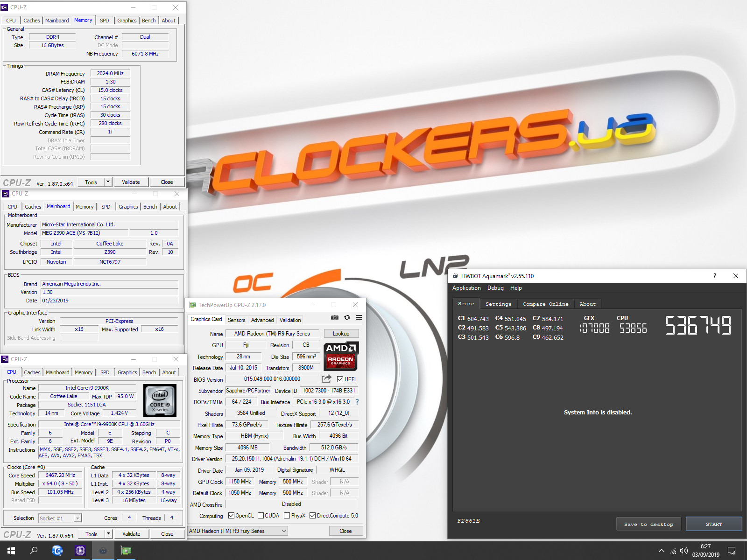Show hidden system tray icons
Screen dimensions: 747x560
[x=662, y=551]
